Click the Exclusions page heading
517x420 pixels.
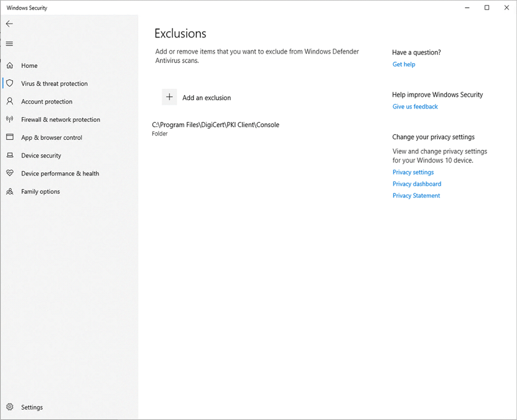point(180,34)
